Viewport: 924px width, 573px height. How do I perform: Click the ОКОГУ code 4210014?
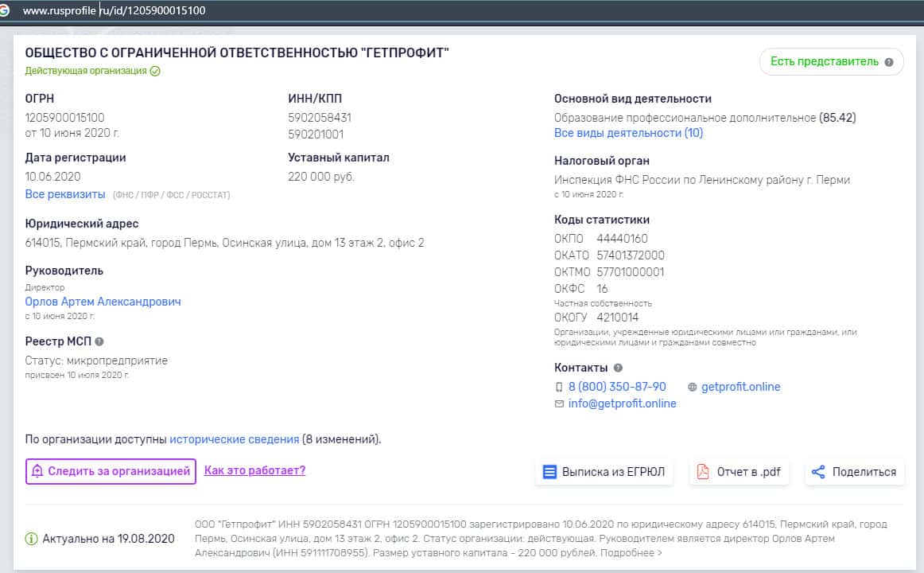[x=617, y=318]
